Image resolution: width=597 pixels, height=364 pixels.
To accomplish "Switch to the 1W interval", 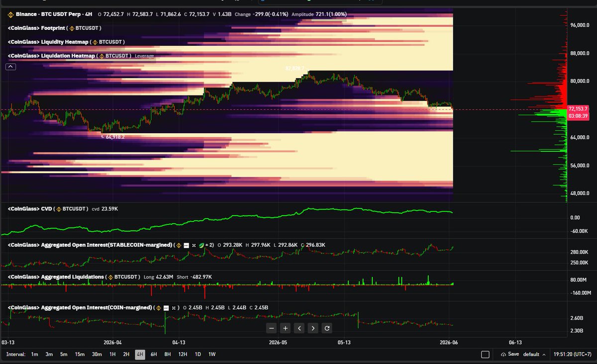I will 212,354.
